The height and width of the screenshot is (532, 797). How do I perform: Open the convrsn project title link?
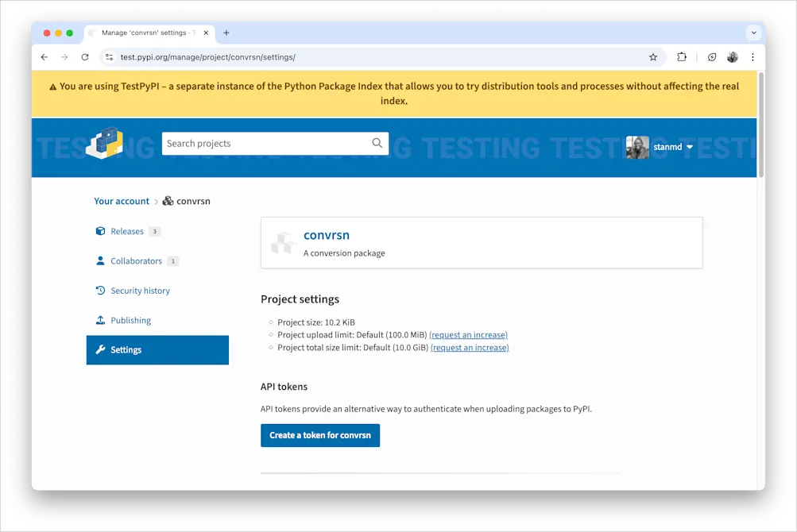[x=327, y=235]
